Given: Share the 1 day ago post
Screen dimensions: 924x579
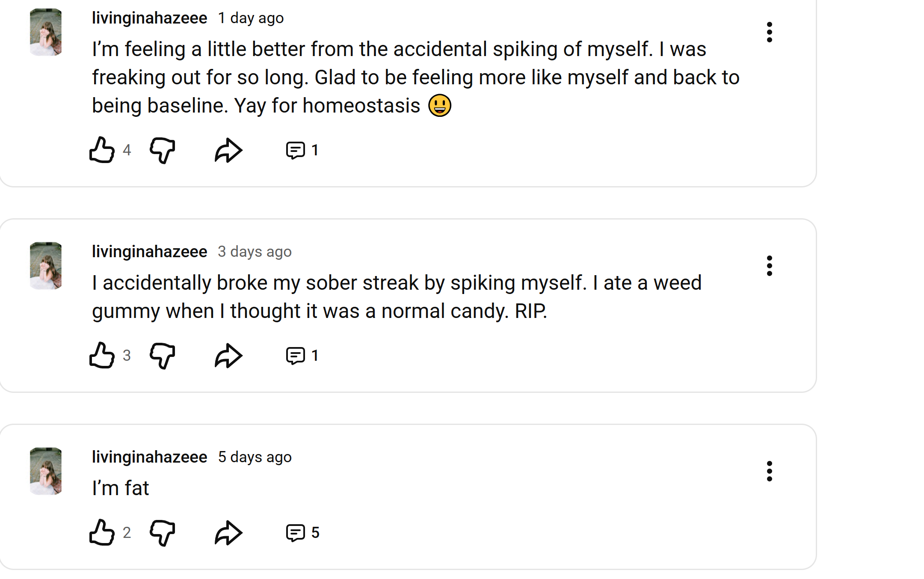Looking at the screenshot, I should [x=228, y=150].
